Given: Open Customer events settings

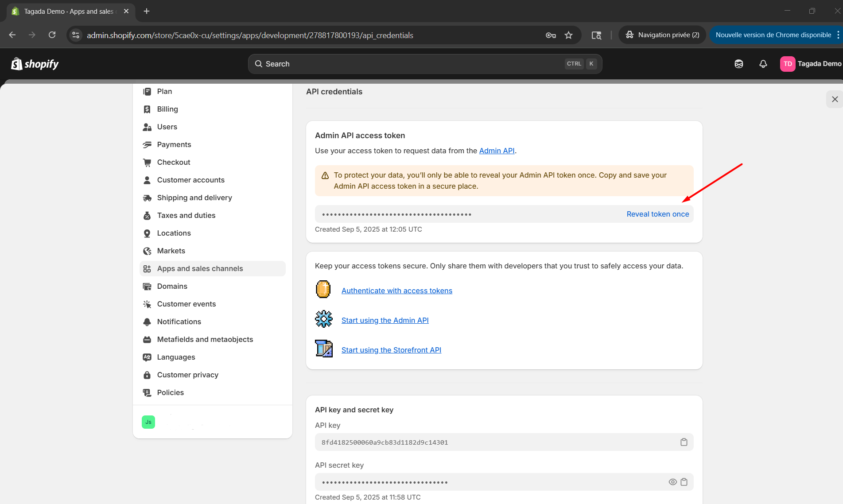Looking at the screenshot, I should click(x=213, y=304).
